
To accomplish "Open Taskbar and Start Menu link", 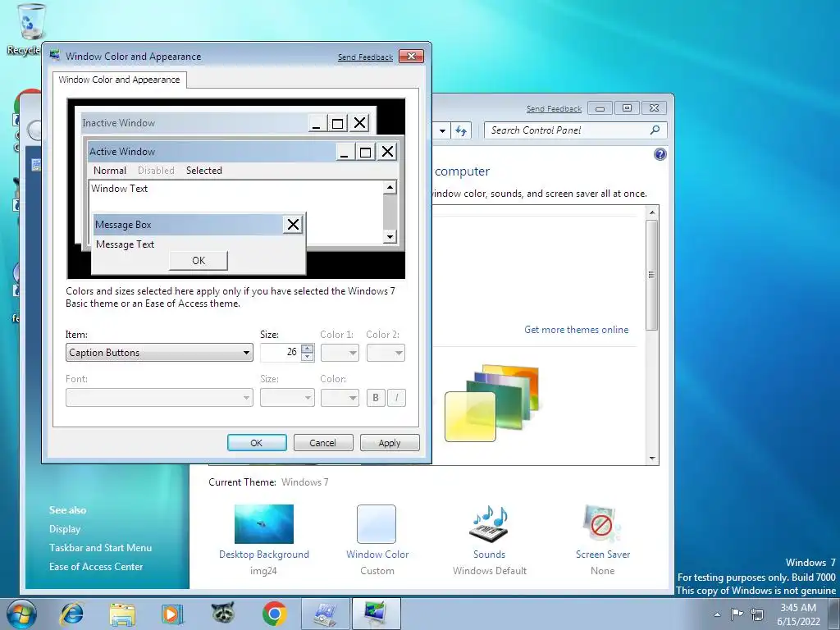I will pos(100,547).
